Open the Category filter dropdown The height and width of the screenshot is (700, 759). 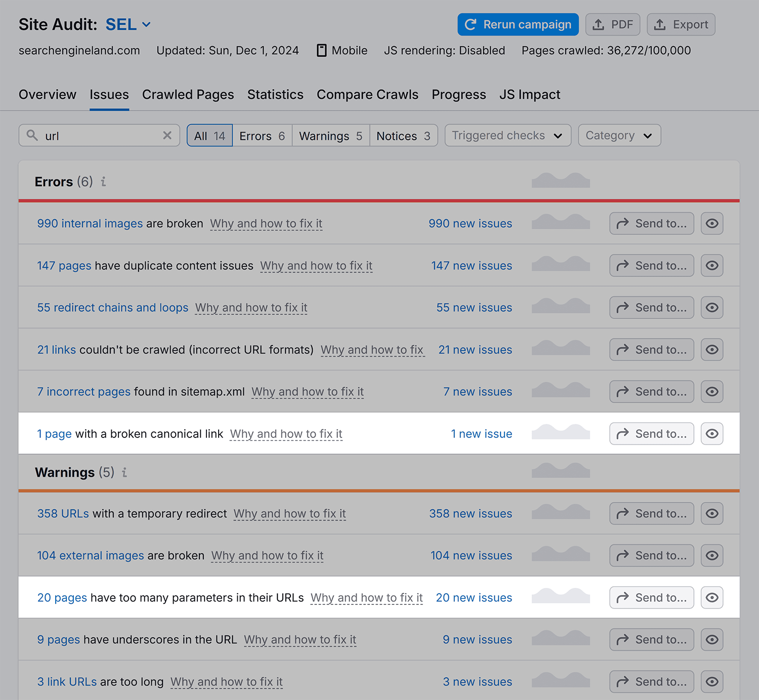pos(619,136)
